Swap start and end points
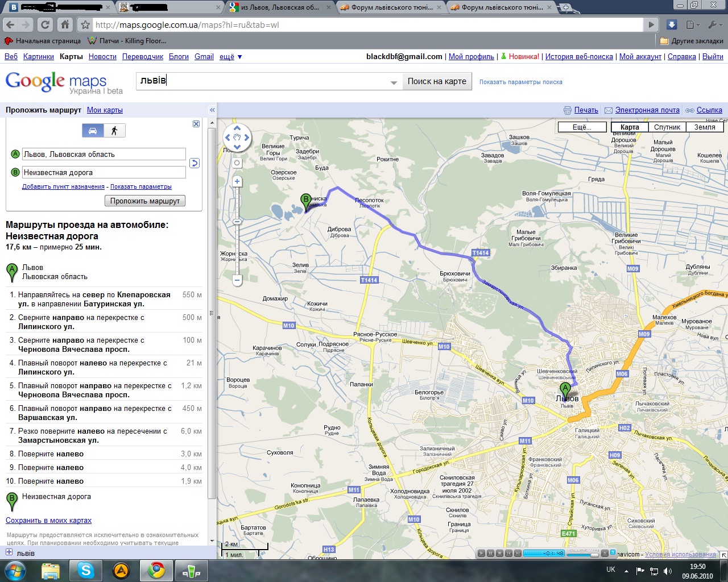The width and height of the screenshot is (728, 582). pyautogui.click(x=194, y=163)
